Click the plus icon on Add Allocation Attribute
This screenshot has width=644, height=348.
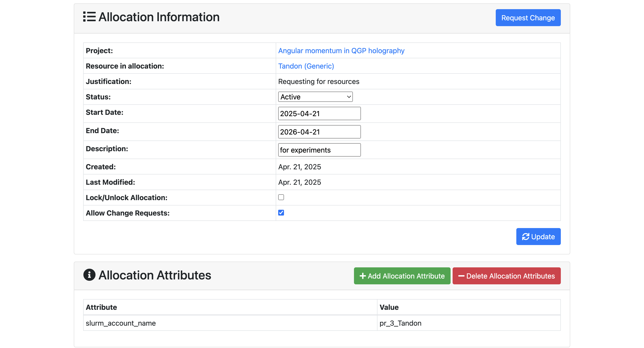click(x=362, y=276)
